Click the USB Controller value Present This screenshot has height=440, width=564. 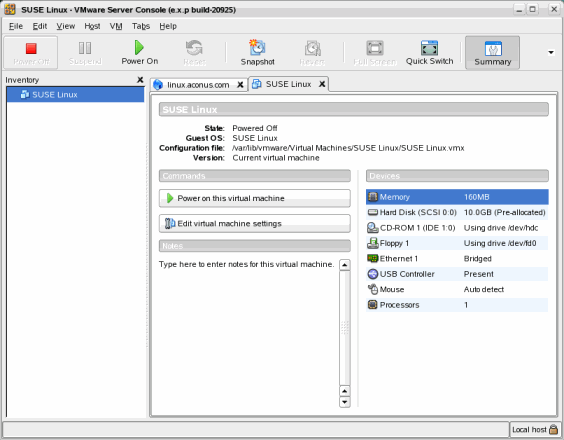(x=478, y=274)
